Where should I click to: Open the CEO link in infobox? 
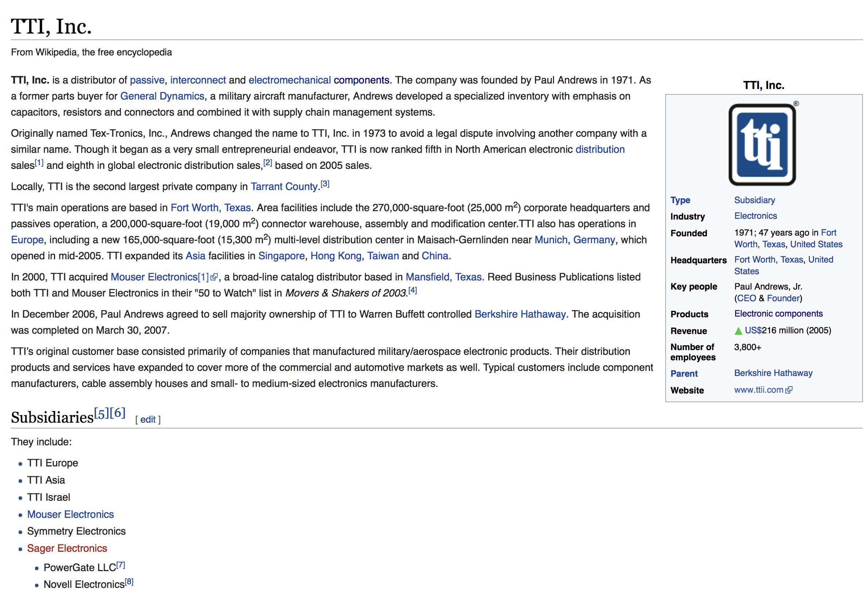746,299
